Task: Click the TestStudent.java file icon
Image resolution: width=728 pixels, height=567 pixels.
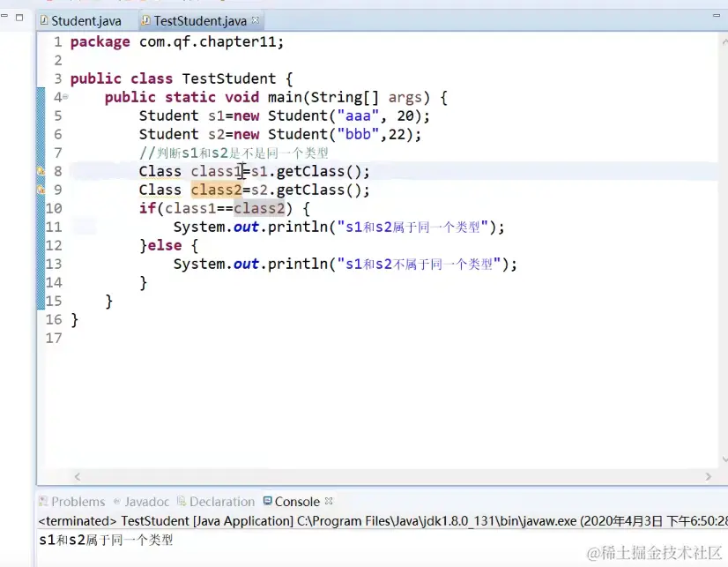Action: pos(145,20)
